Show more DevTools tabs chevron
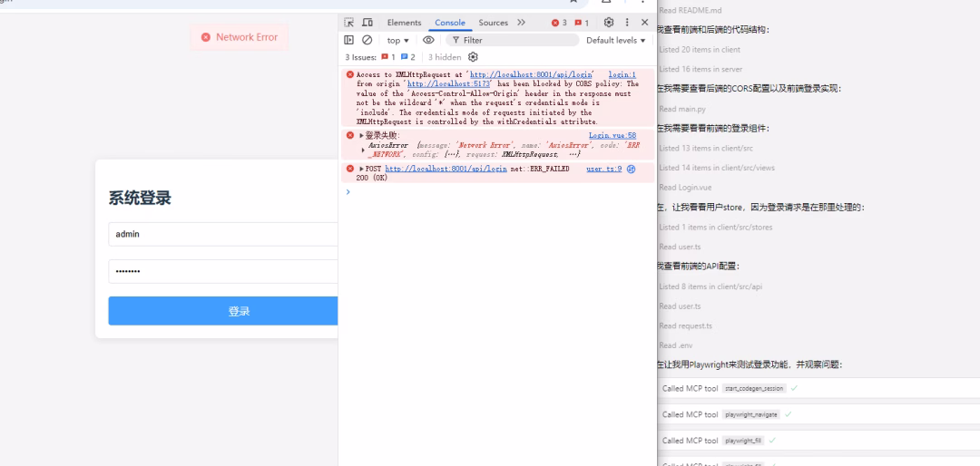 tap(522, 23)
